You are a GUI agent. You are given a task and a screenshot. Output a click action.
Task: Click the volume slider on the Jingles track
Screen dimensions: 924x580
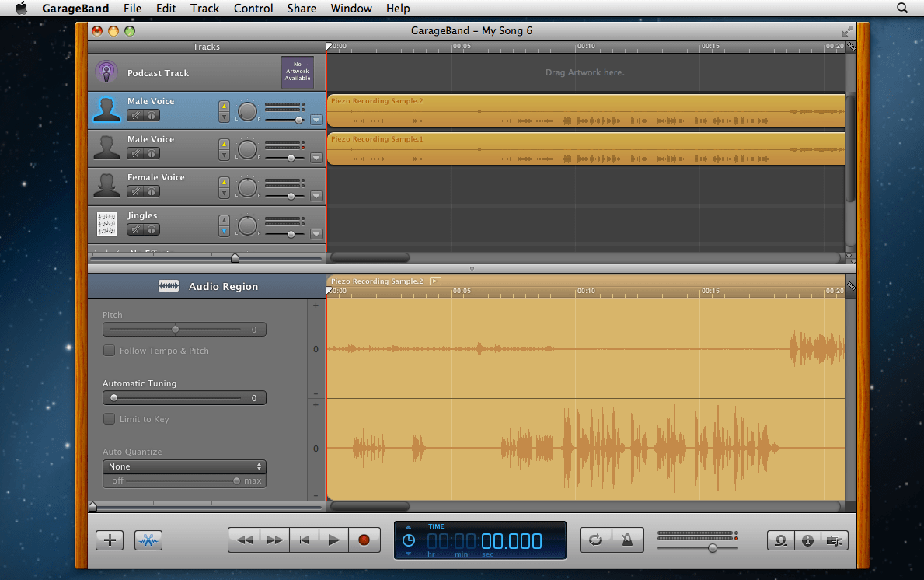pos(291,234)
